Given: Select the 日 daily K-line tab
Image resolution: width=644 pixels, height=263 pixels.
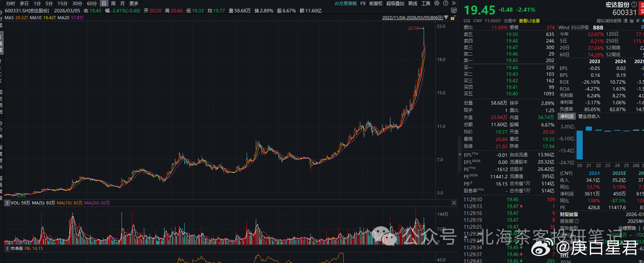Looking at the screenshot, I should (x=104, y=3).
